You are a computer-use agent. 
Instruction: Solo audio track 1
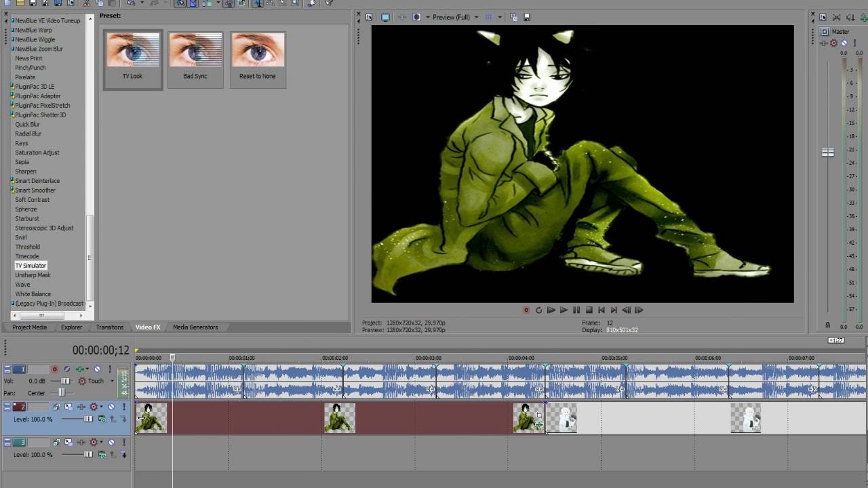pyautogui.click(x=109, y=369)
